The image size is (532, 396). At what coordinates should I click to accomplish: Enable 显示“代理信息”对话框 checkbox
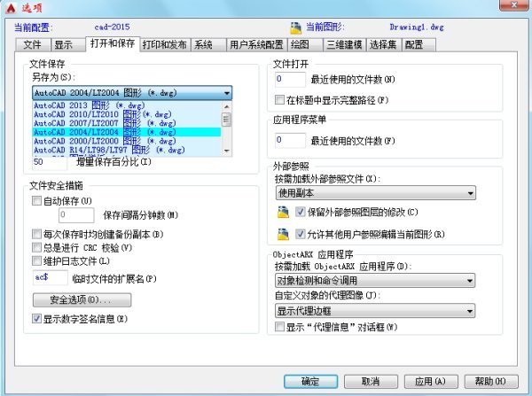click(x=279, y=327)
